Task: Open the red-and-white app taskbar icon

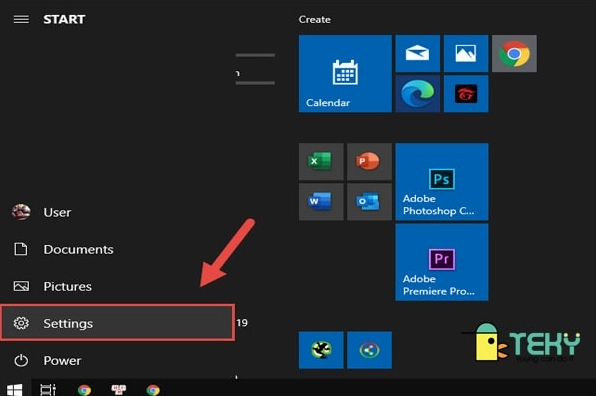Action: (x=119, y=390)
